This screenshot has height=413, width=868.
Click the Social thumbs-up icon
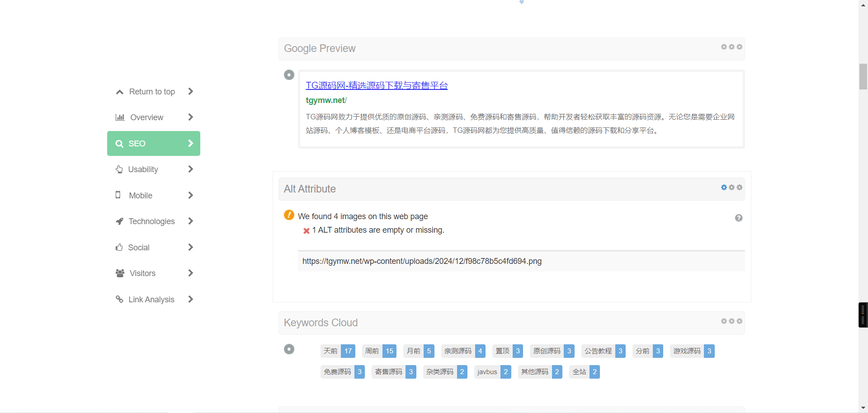(119, 247)
